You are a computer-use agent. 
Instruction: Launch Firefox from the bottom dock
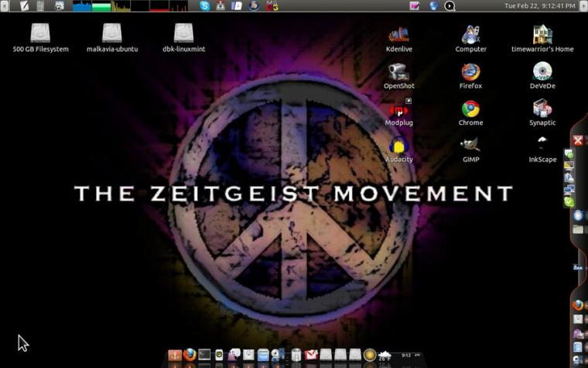tap(190, 355)
